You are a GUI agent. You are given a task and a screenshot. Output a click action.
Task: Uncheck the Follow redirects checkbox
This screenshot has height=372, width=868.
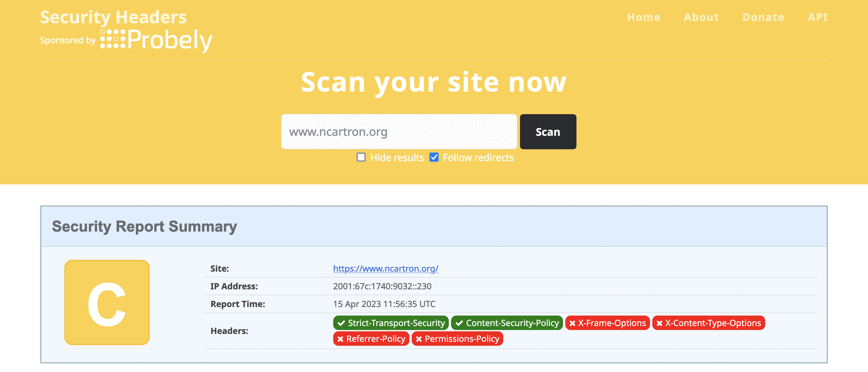434,157
